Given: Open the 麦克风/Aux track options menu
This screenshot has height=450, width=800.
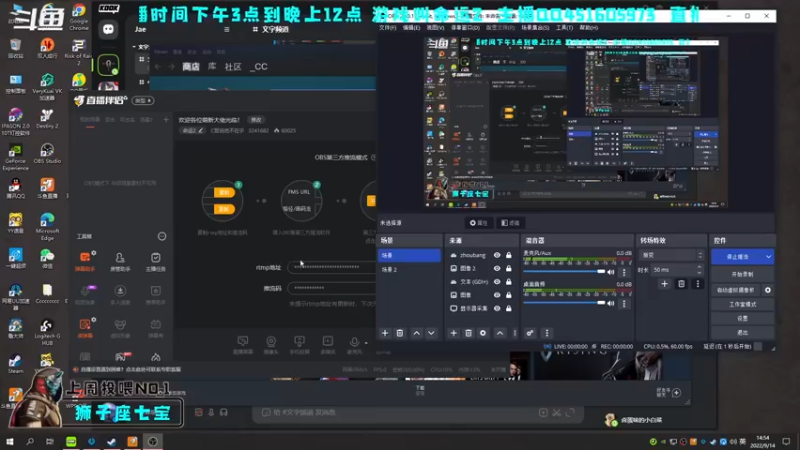Looking at the screenshot, I should pyautogui.click(x=623, y=272).
